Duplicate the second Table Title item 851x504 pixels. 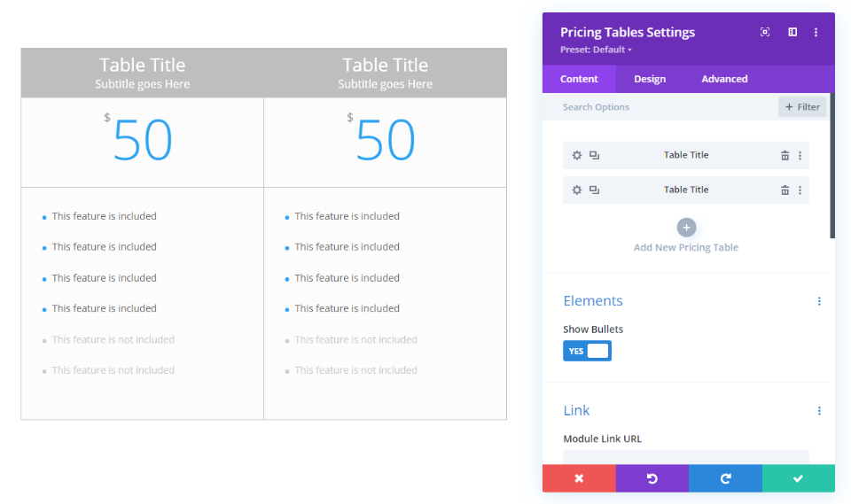594,190
